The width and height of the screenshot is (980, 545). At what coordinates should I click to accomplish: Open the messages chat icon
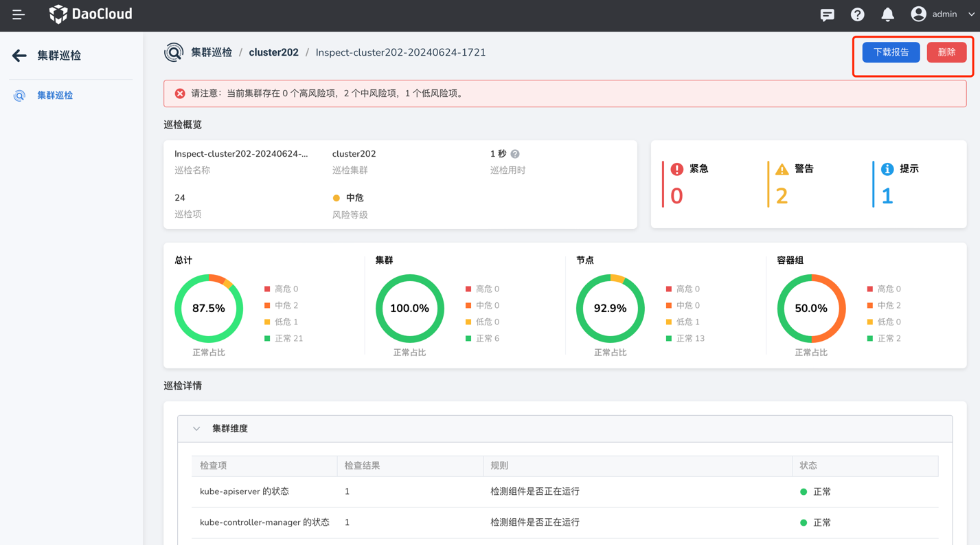tap(827, 14)
